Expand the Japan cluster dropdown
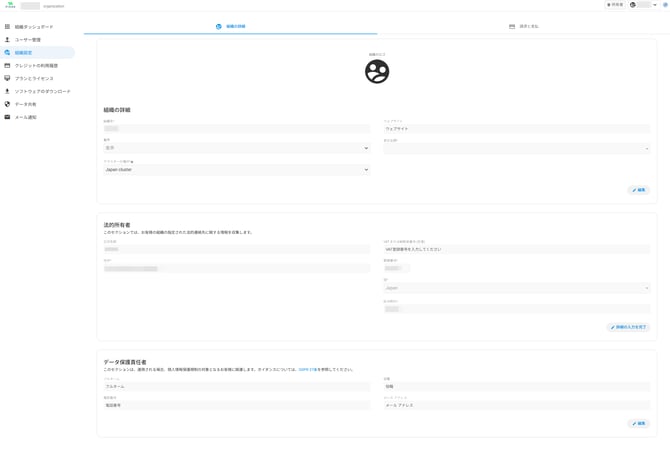Viewport: 670px width, 450px height. click(236, 170)
